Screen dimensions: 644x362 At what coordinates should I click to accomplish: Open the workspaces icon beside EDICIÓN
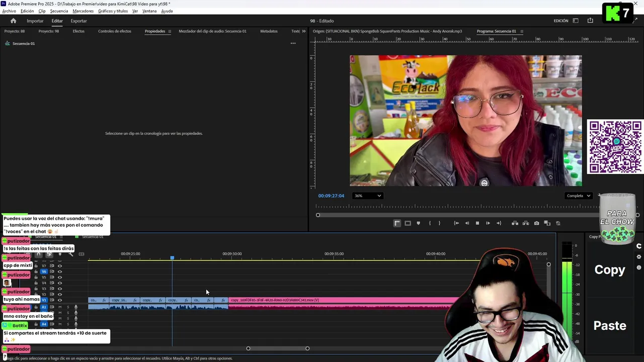pos(576,21)
